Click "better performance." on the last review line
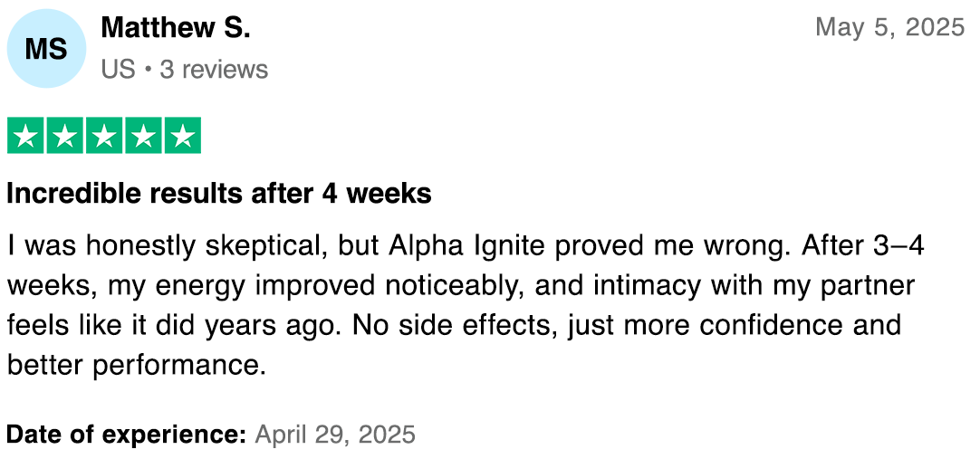980x459 pixels. 137,364
